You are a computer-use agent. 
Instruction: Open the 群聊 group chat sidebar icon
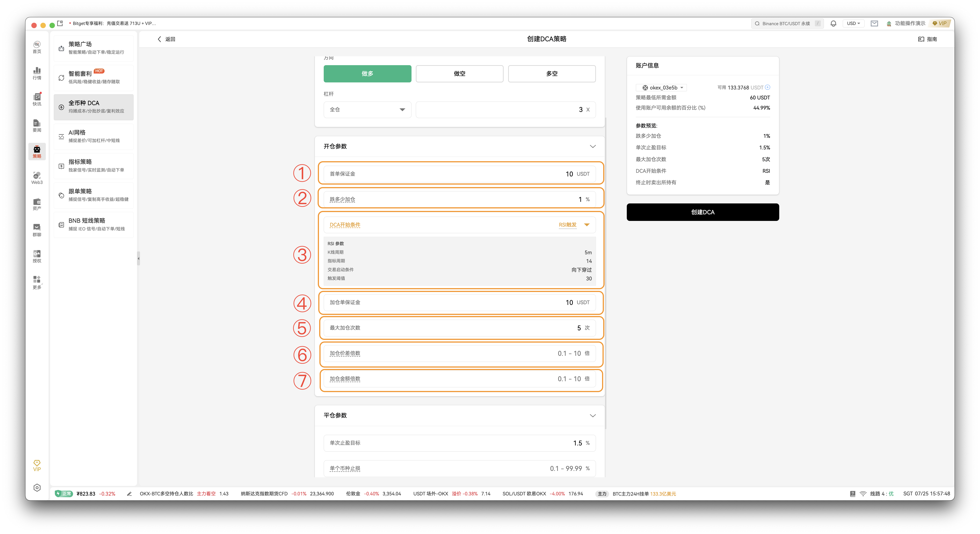[x=37, y=230]
